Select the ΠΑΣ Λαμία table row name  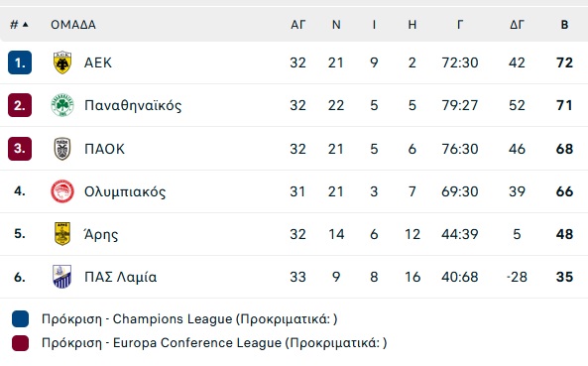point(120,277)
